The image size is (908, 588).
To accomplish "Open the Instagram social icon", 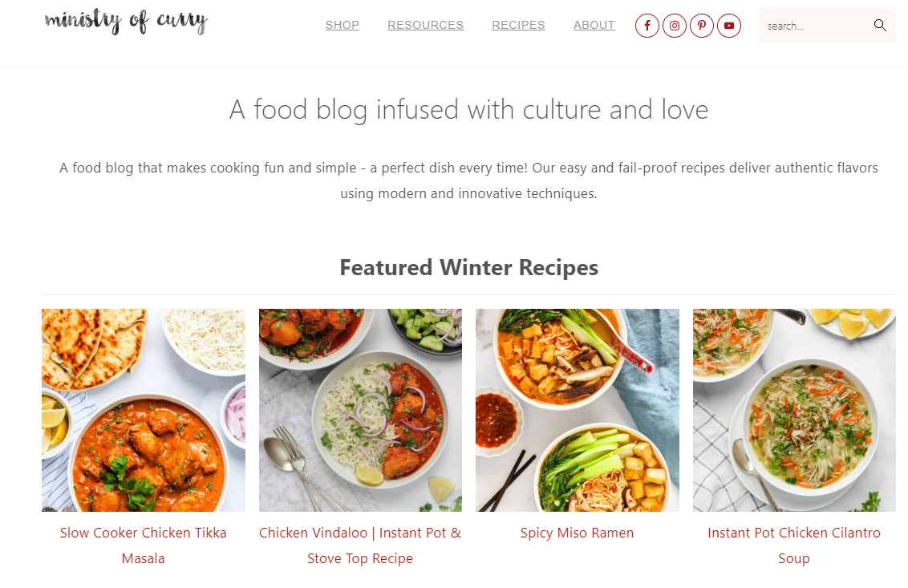I will click(x=674, y=26).
